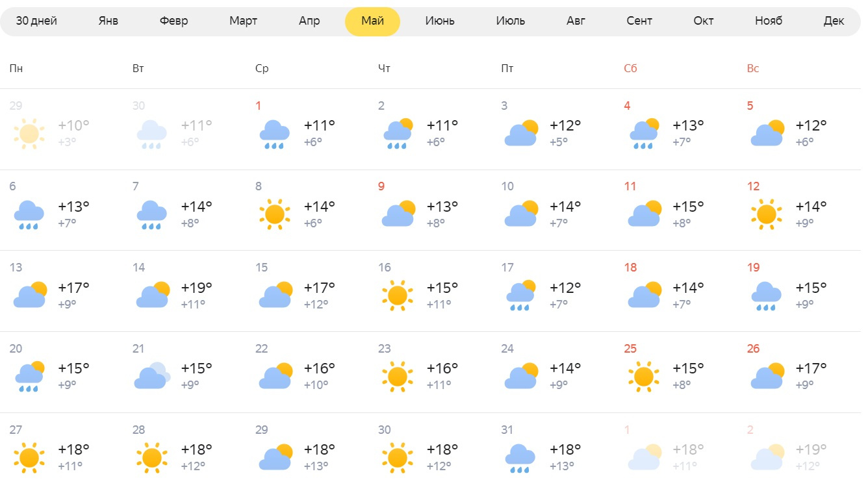Select the Июнь month tab
The height and width of the screenshot is (491, 868).
[440, 21]
